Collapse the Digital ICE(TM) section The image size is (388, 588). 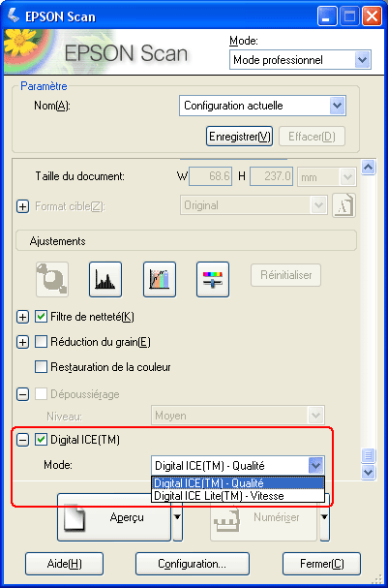[x=23, y=440]
